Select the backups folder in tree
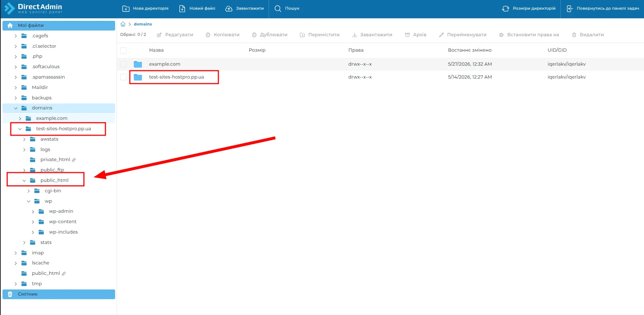 (42, 98)
